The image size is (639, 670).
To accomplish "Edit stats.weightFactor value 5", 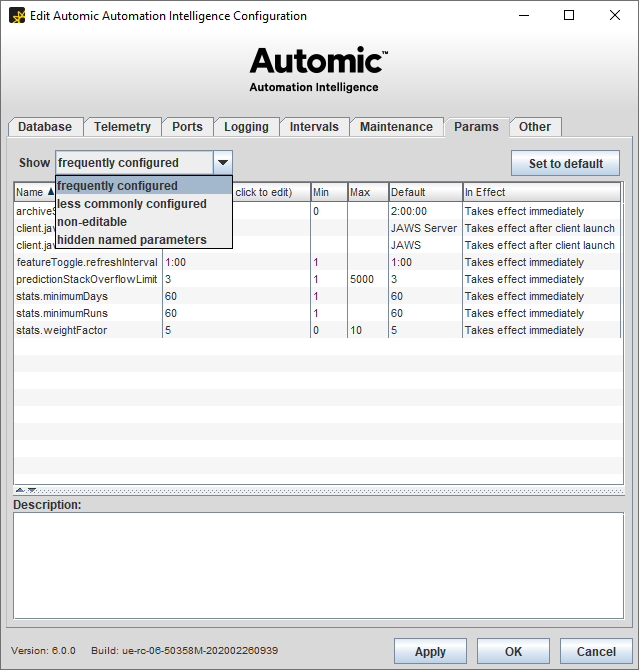I will tap(236, 330).
